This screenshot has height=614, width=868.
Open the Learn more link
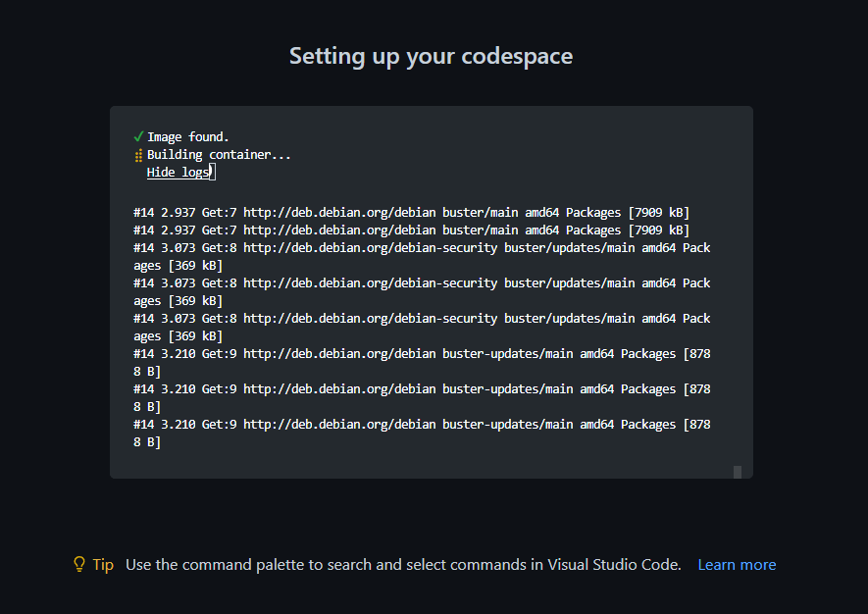[737, 565]
